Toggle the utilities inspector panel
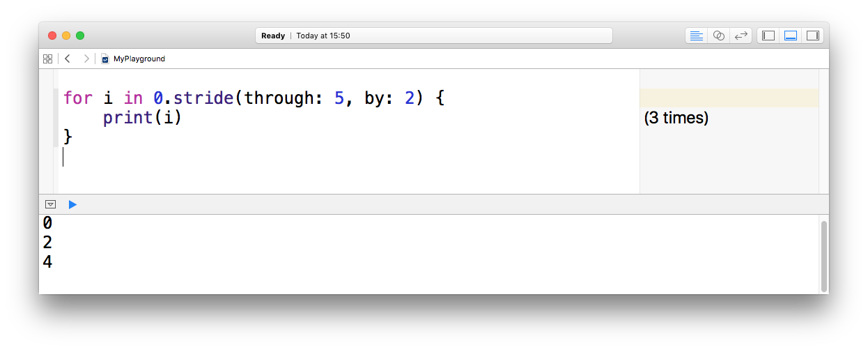Viewport: 868px width, 350px height. tap(812, 36)
